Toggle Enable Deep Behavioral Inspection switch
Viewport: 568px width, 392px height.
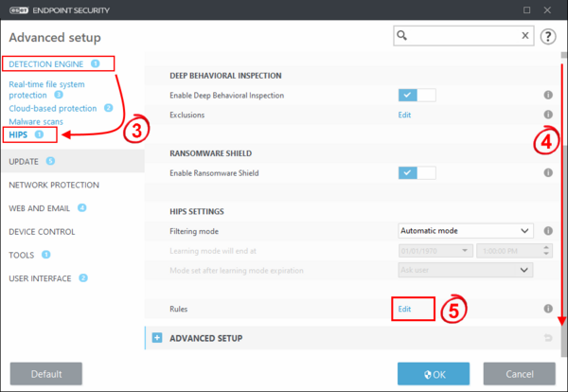417,95
